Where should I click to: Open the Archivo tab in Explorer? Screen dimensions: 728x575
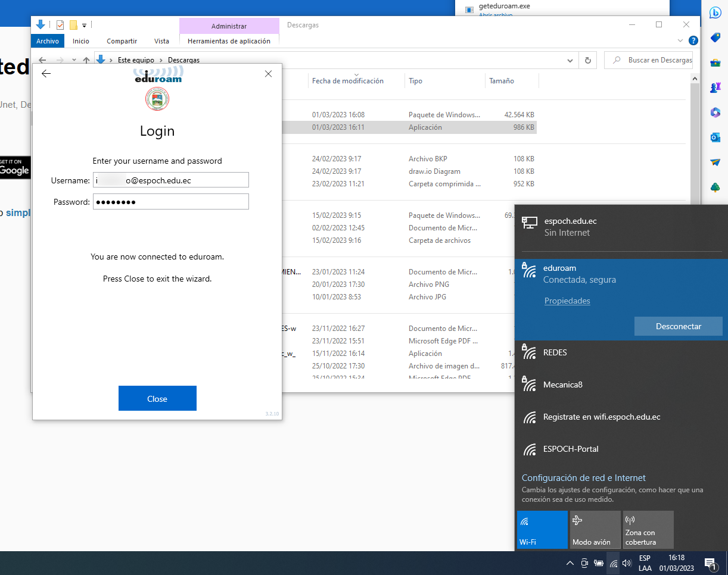coord(48,41)
